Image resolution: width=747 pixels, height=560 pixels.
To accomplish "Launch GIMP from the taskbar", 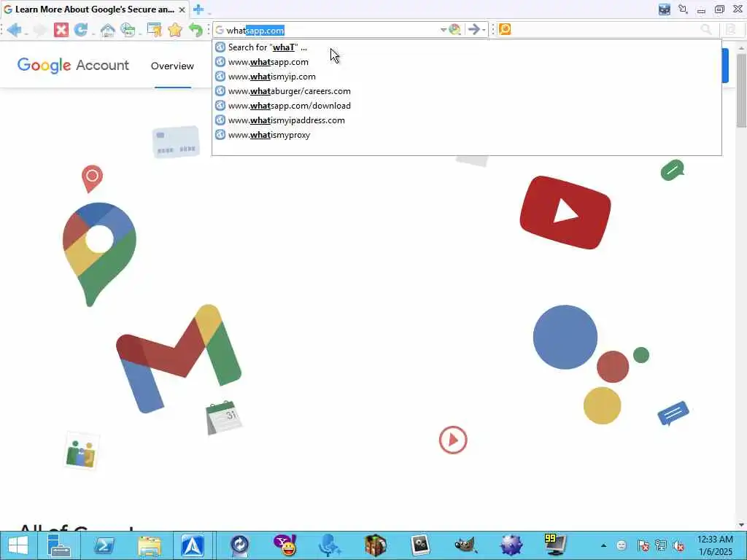I will (465, 545).
